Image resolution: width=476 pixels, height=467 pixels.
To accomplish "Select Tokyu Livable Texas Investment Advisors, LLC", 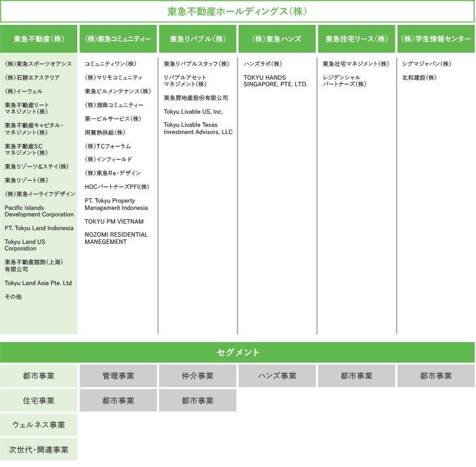I will click(x=198, y=128).
